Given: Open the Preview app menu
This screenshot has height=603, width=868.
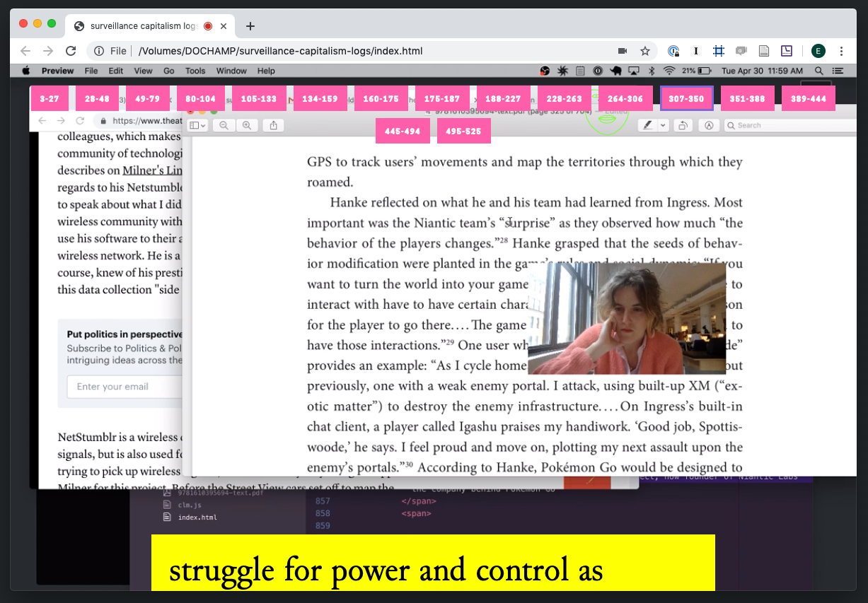Looking at the screenshot, I should pyautogui.click(x=57, y=71).
